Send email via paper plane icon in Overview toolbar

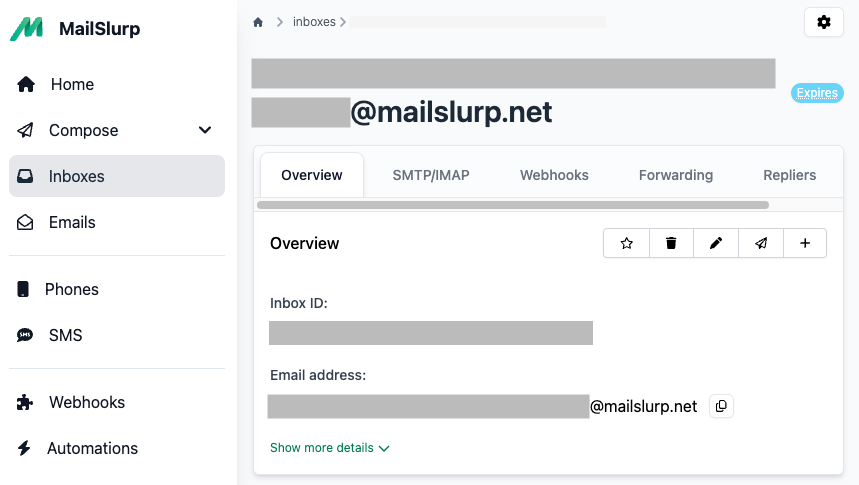click(x=761, y=243)
